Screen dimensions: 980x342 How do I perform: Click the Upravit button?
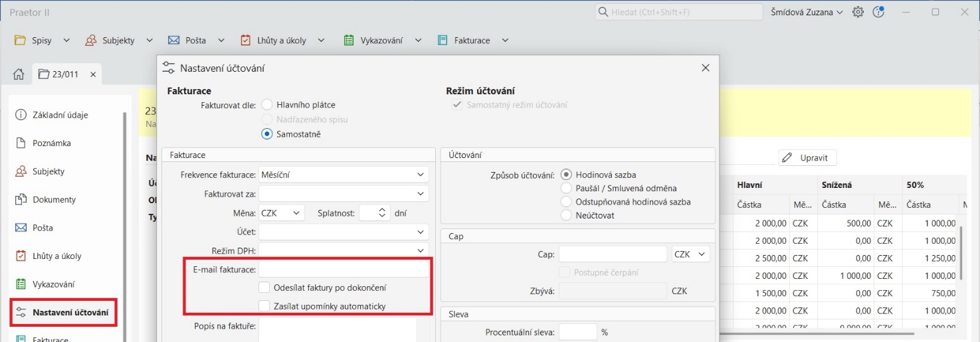tap(807, 158)
